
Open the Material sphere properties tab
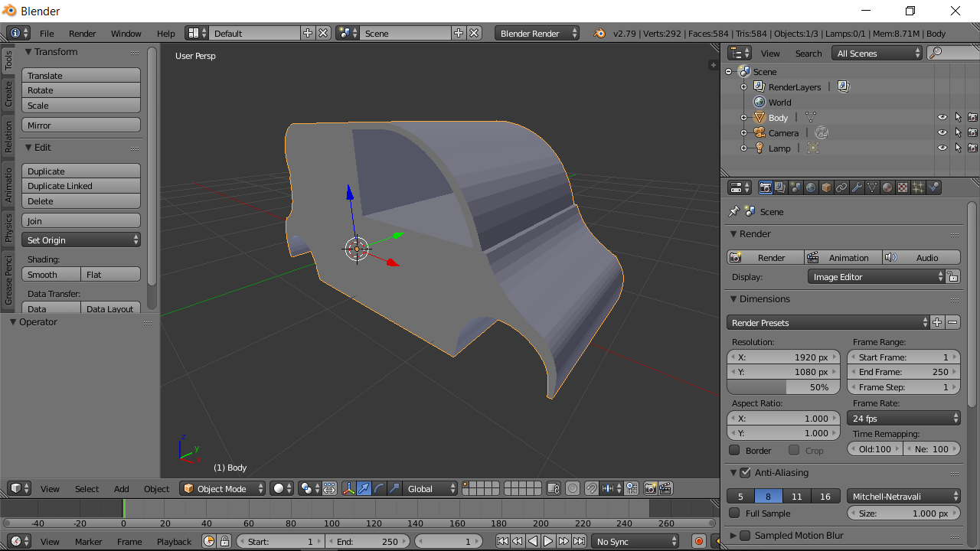[887, 187]
